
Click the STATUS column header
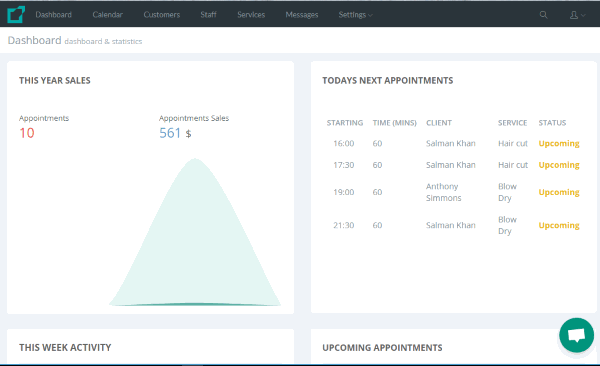(552, 123)
